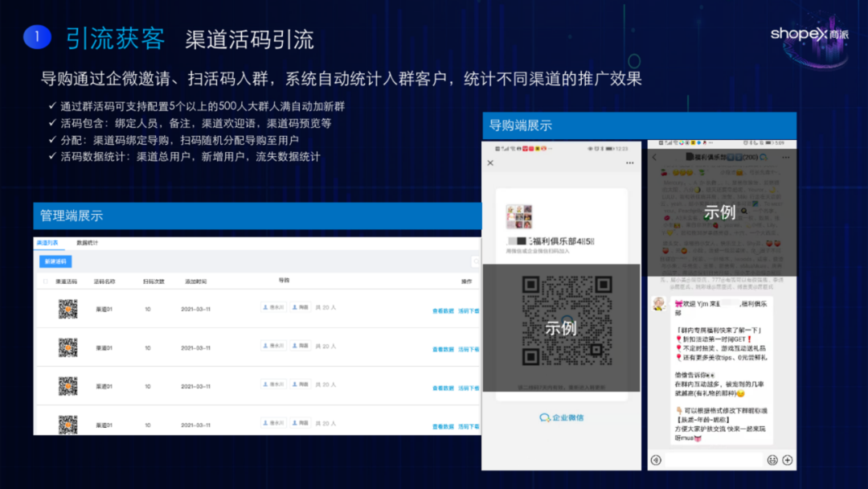Click the group QR code marked 示例

(567, 321)
